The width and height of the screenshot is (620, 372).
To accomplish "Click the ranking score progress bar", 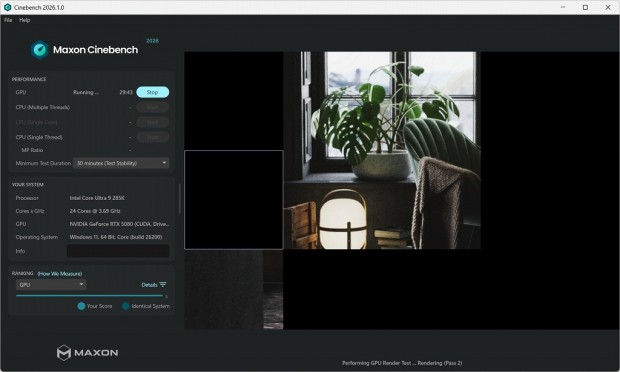I will (89, 295).
